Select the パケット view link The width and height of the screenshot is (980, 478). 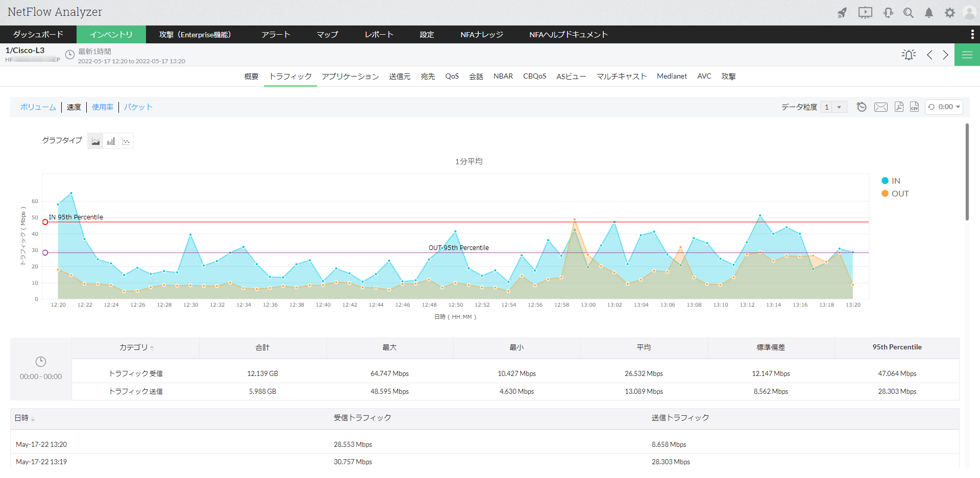[x=138, y=107]
